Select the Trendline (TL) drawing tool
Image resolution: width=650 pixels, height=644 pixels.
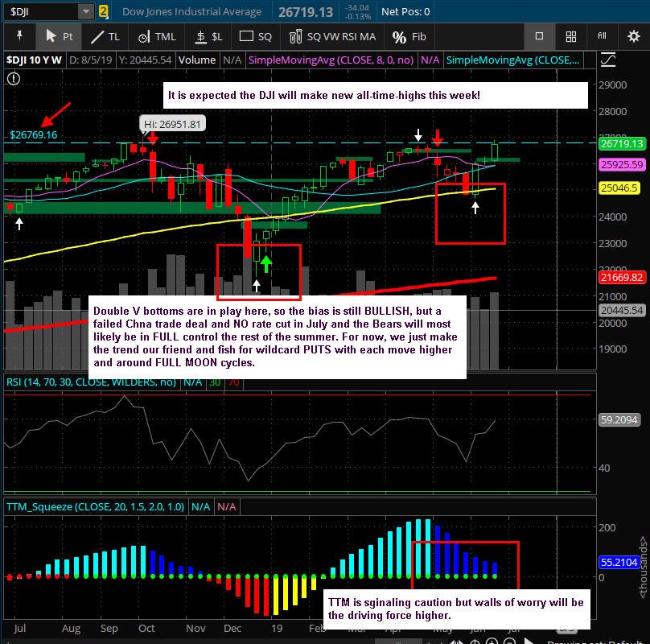pyautogui.click(x=105, y=36)
